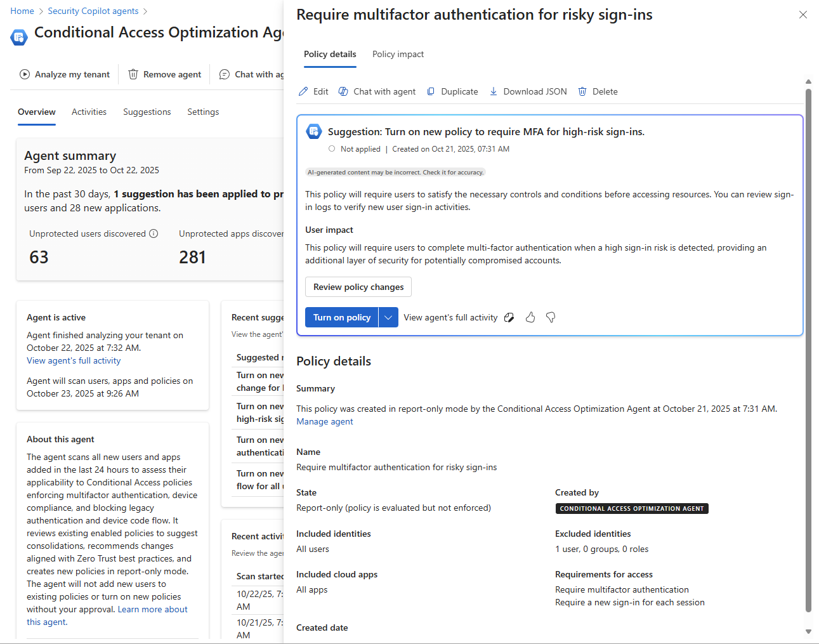819x644 pixels.
Task: Click the AI-generated content disclaimer label
Action: pyautogui.click(x=396, y=173)
